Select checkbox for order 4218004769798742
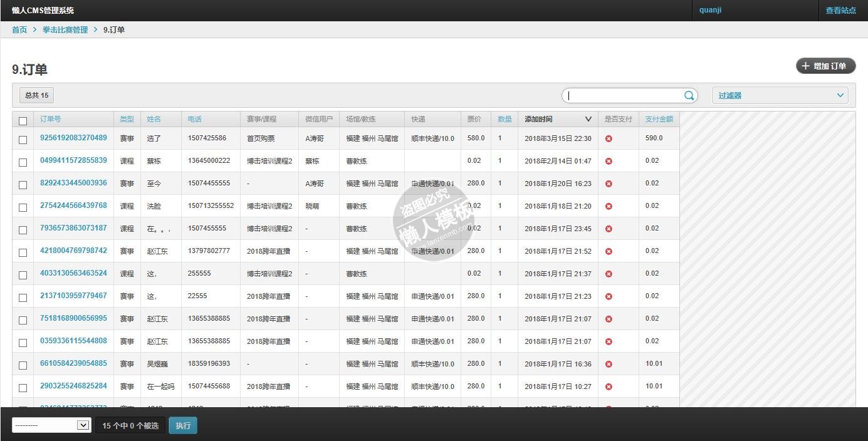The image size is (868, 441). point(23,252)
